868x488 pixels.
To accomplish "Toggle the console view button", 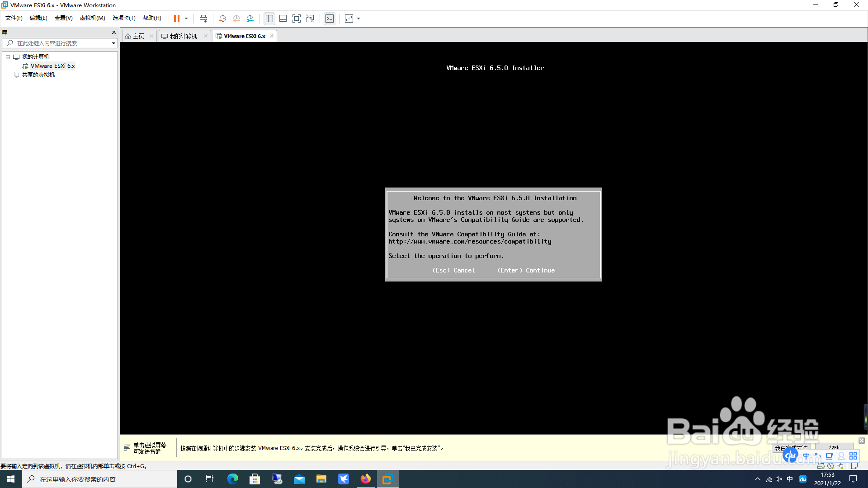I will tap(330, 19).
